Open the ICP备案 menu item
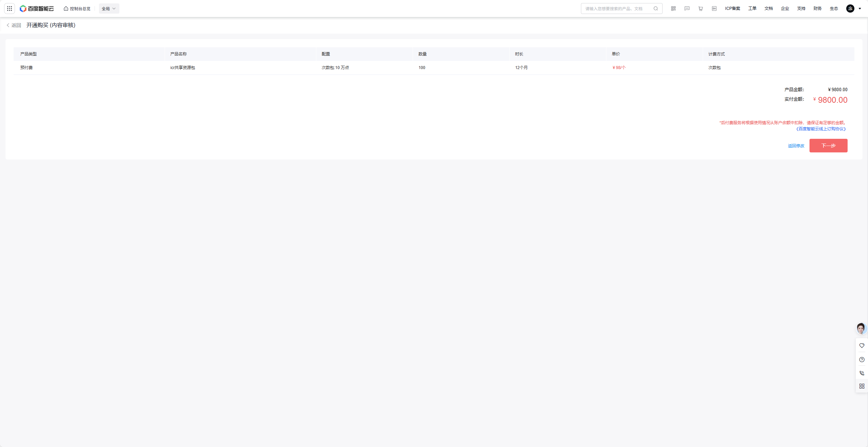Viewport: 868px width, 447px height. 732,9
